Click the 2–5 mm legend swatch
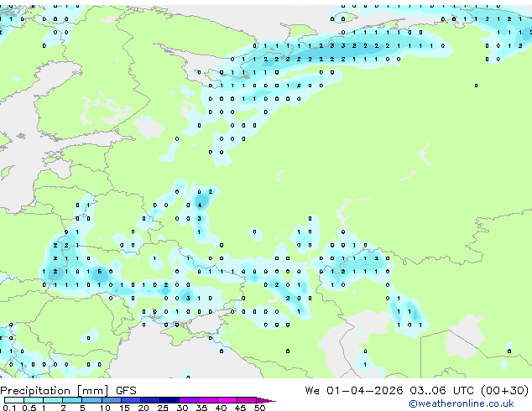Viewport: 532px width, 411px height. (72, 400)
